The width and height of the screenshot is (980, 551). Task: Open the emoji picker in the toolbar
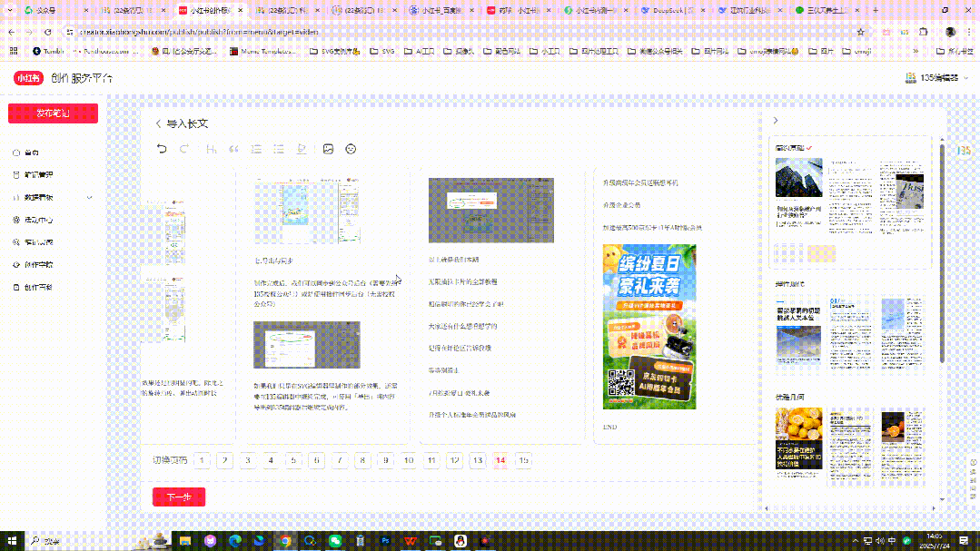pos(351,149)
